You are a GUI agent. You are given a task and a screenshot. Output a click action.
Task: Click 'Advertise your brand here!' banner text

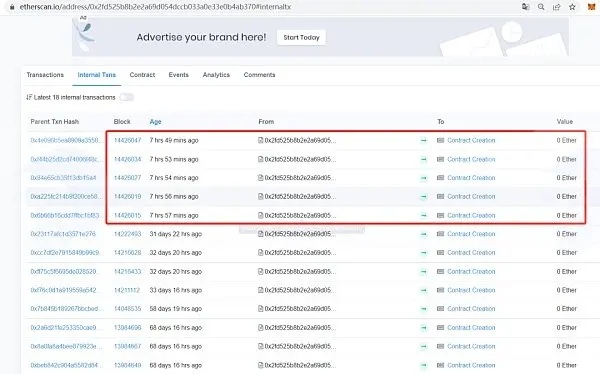tap(201, 37)
